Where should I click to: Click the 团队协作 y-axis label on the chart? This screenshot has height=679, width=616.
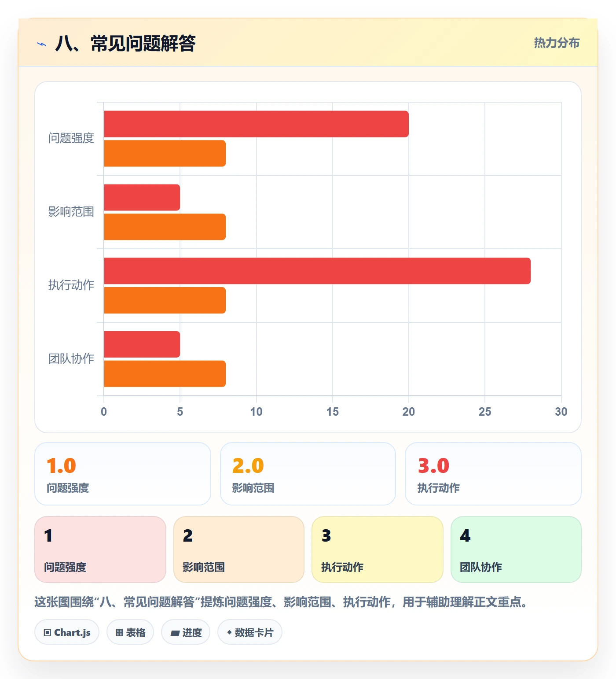pyautogui.click(x=71, y=359)
